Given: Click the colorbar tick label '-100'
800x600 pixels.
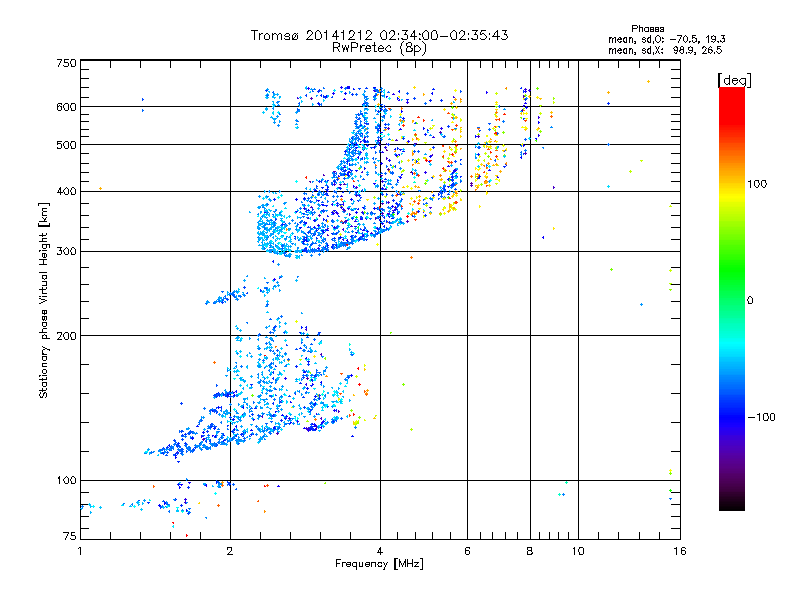Looking at the screenshot, I should point(761,417).
